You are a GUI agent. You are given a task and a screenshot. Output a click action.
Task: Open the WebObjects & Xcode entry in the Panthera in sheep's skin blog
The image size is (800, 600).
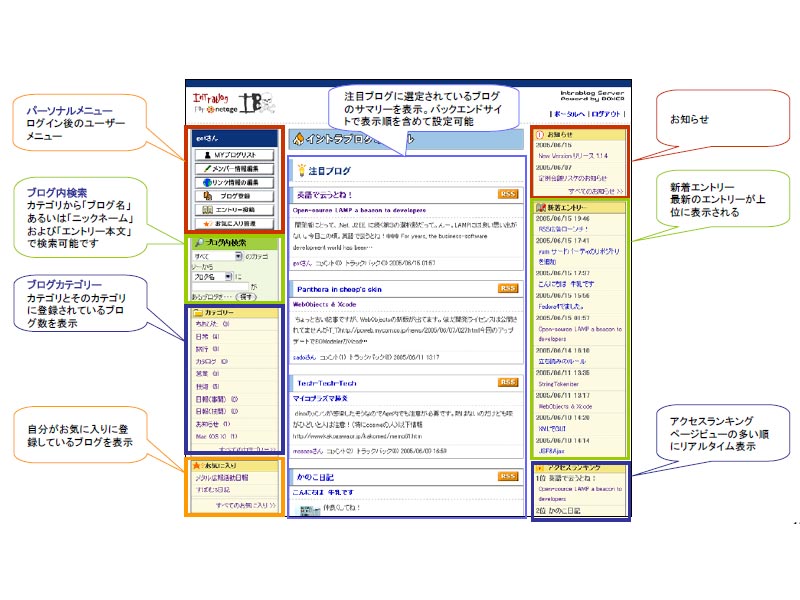pyautogui.click(x=324, y=305)
